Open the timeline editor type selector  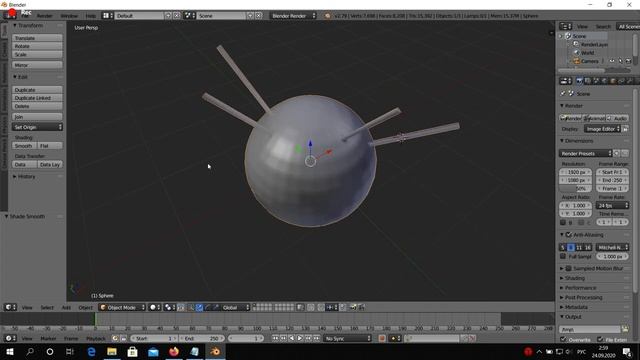(10, 338)
